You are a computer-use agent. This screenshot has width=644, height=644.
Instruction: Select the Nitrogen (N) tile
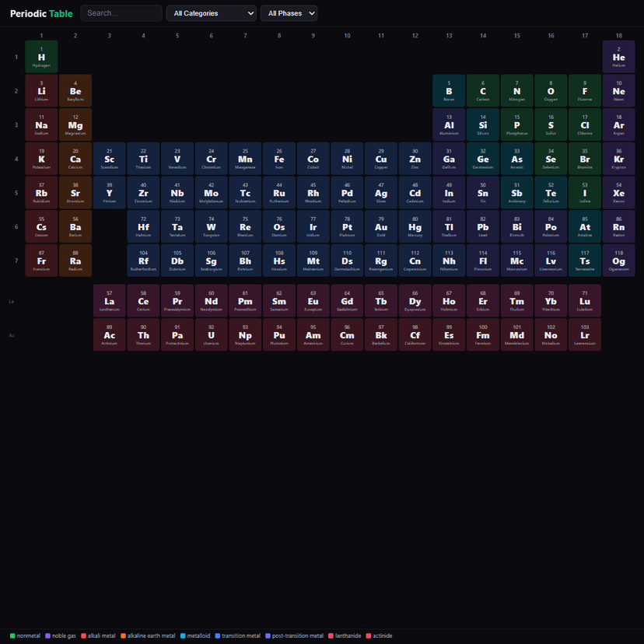pos(517,91)
